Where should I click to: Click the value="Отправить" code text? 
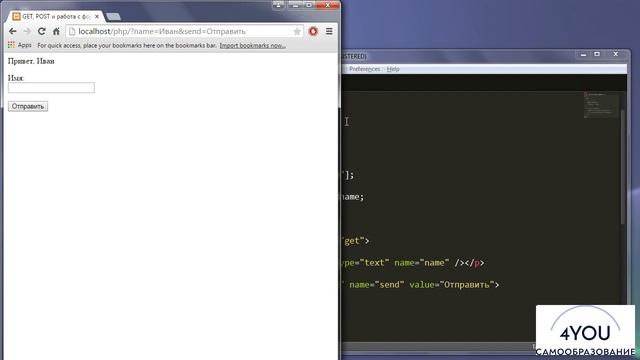[x=451, y=284]
